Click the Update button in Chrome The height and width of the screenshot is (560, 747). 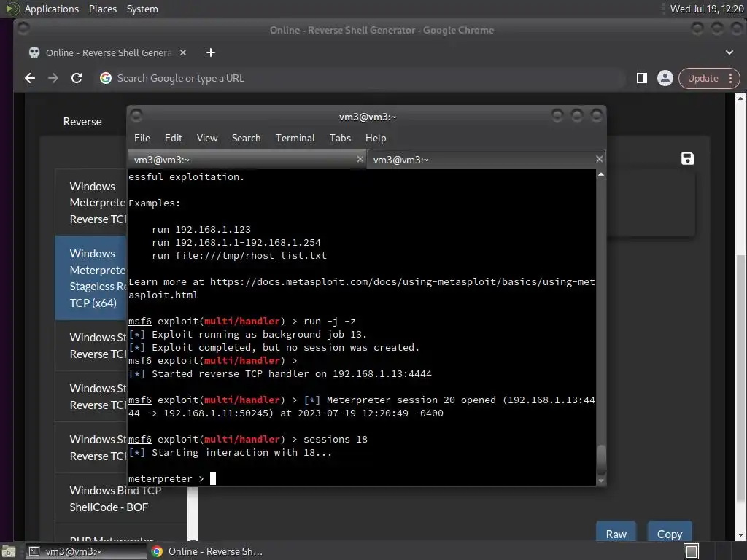click(703, 78)
